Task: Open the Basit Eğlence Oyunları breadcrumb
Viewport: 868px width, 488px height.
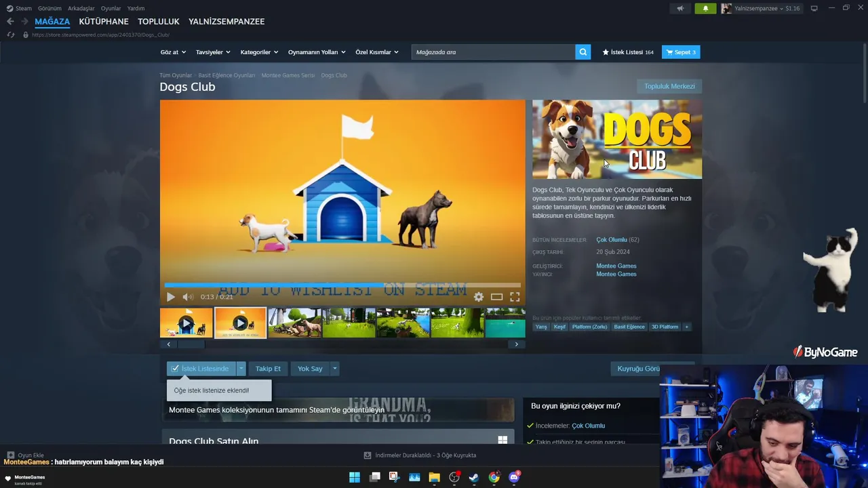Action: coord(226,75)
